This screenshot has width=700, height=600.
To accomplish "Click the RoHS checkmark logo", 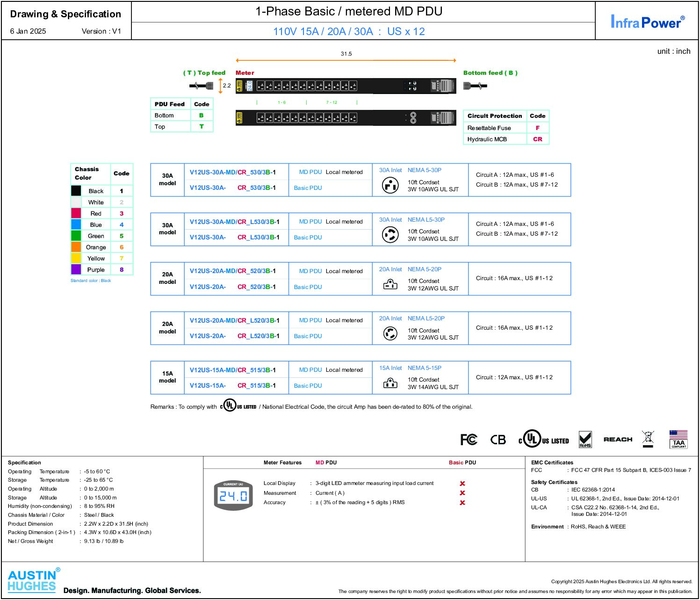I will coord(585,440).
